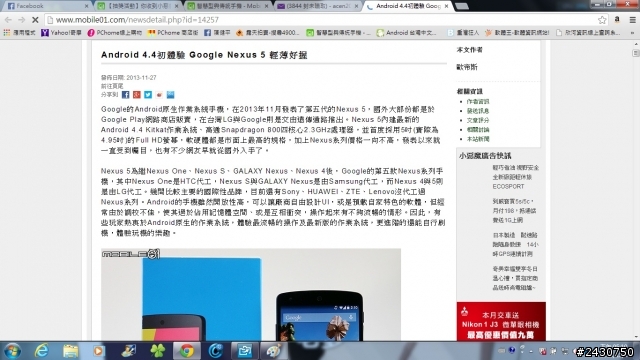Open third green link in related info
640x360 pixels.
(x=478, y=120)
